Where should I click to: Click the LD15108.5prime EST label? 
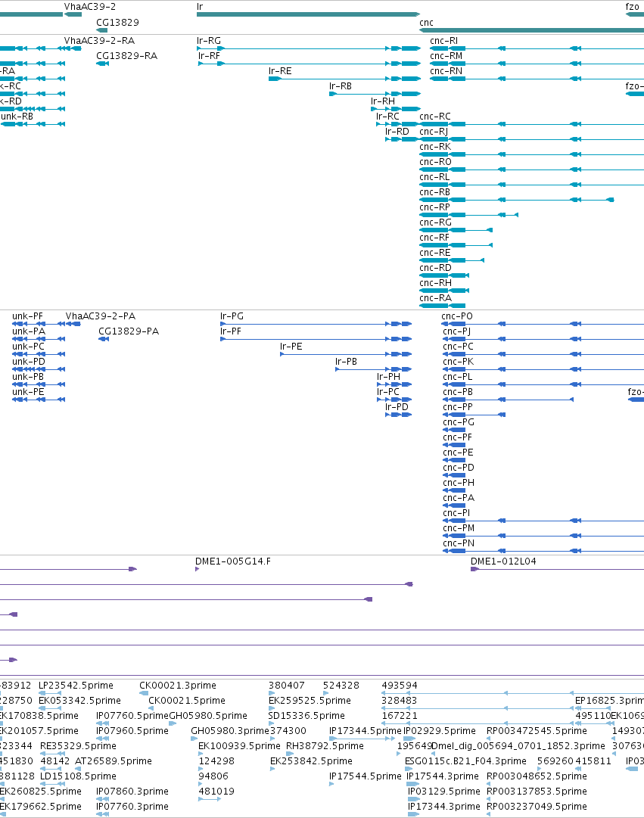(78, 776)
